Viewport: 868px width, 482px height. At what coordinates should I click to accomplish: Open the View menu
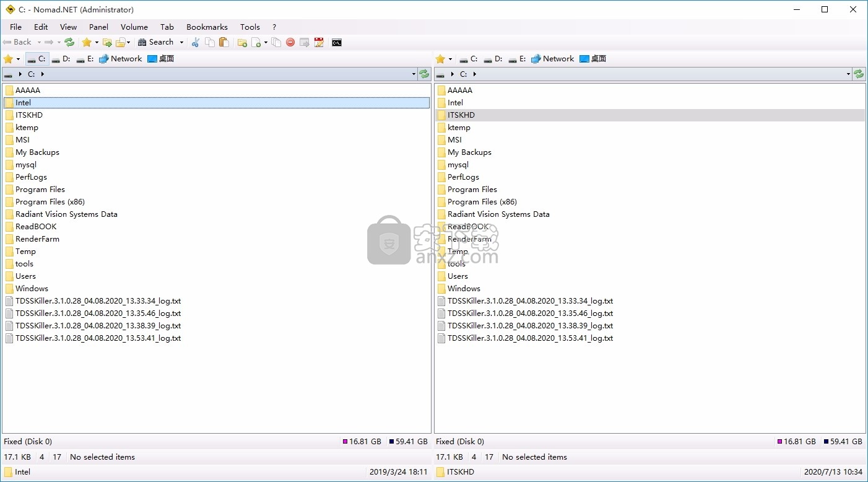point(68,27)
